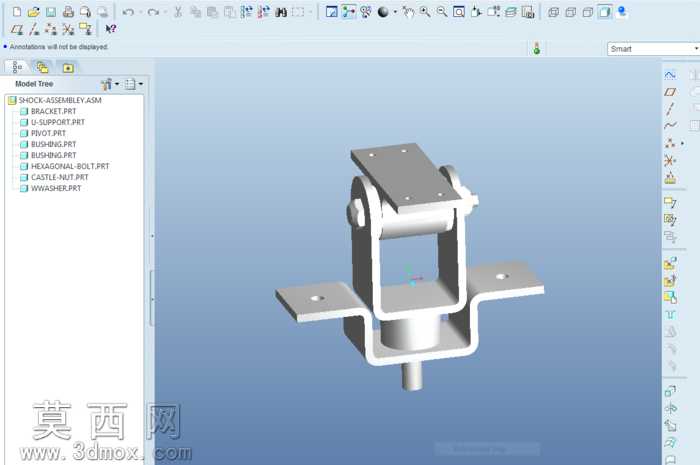Switch to No Hidden display style
This screenshot has width=700, height=465.
click(588, 12)
